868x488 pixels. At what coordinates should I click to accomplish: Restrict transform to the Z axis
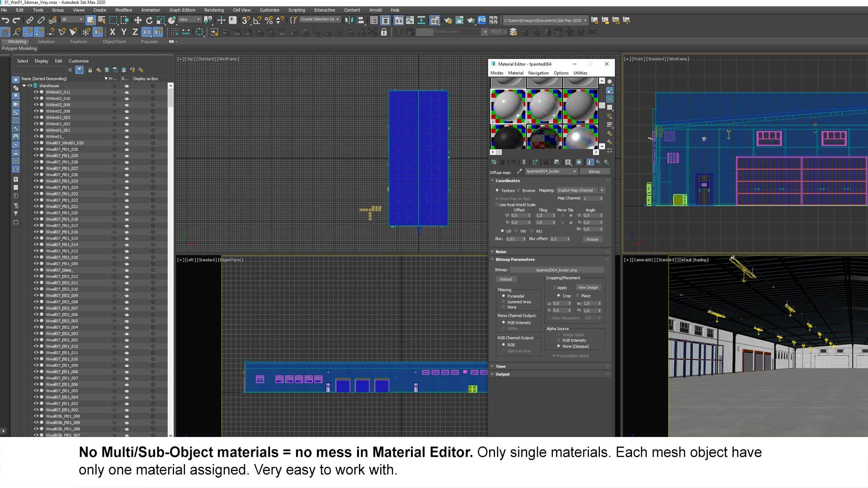(135, 32)
